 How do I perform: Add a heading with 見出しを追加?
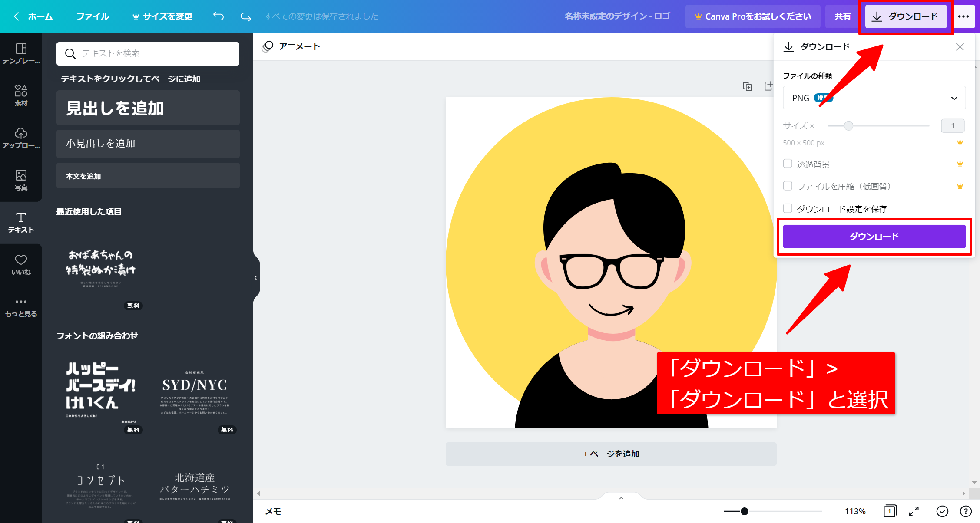coord(148,108)
